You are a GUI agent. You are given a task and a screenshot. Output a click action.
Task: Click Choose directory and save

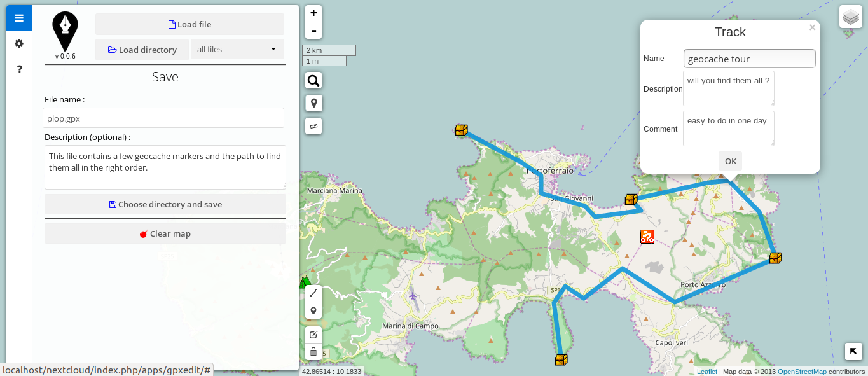coord(165,204)
